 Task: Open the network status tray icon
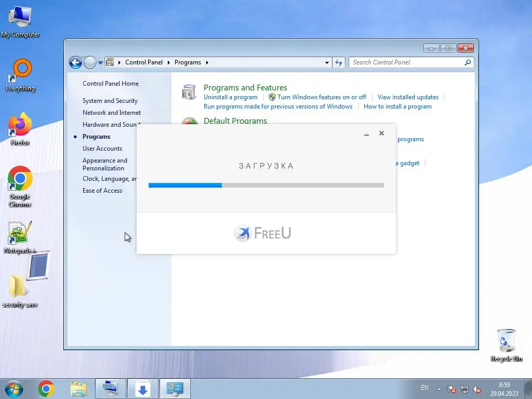464,389
